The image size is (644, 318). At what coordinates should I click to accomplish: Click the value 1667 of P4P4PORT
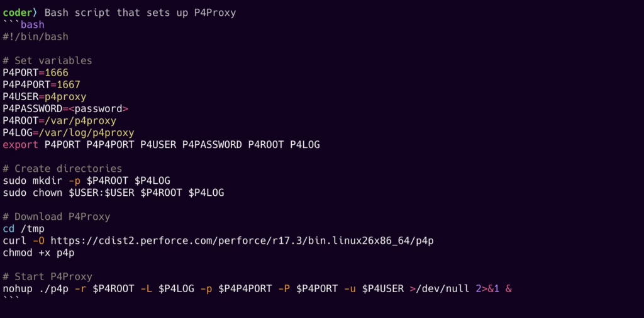[68, 85]
